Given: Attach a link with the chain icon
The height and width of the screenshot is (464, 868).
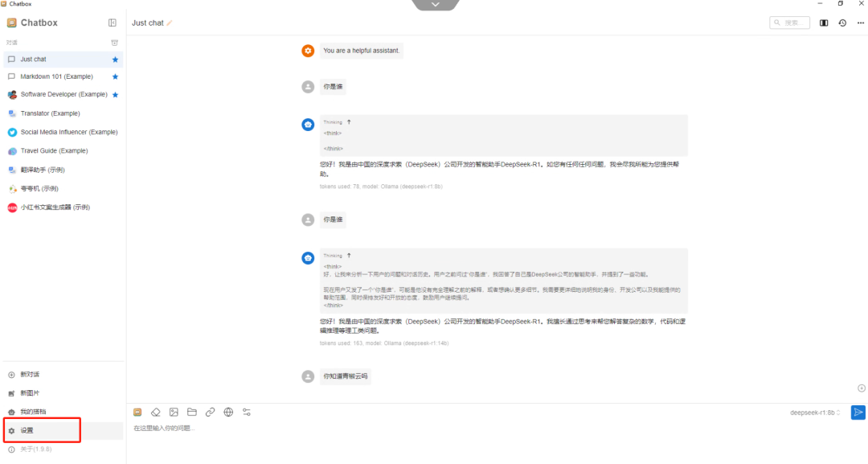Looking at the screenshot, I should [211, 412].
